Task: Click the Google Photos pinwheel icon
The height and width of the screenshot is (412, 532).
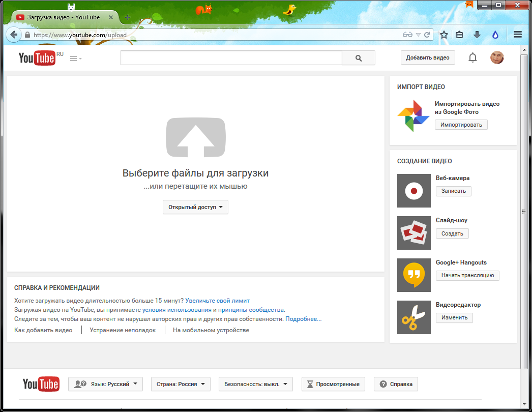Action: (x=413, y=116)
